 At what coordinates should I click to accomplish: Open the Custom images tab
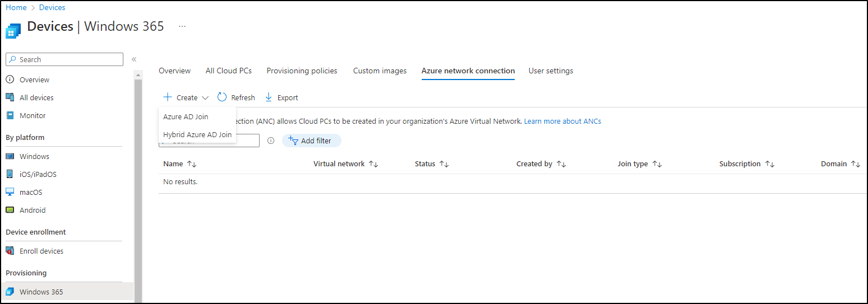pyautogui.click(x=380, y=71)
